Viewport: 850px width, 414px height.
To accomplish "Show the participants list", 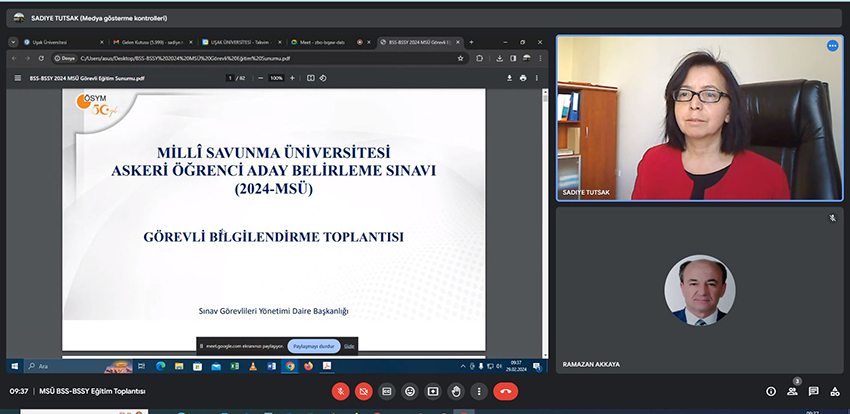I will [x=793, y=391].
